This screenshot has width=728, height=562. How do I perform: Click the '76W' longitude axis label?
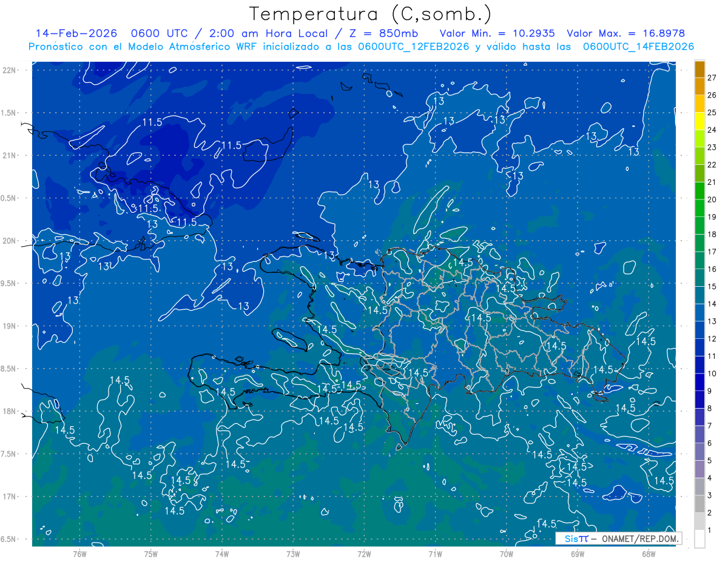pos(79,554)
